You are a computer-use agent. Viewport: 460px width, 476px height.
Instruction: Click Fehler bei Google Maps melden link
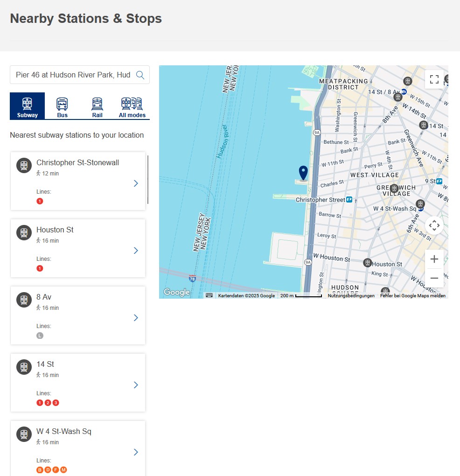412,296
